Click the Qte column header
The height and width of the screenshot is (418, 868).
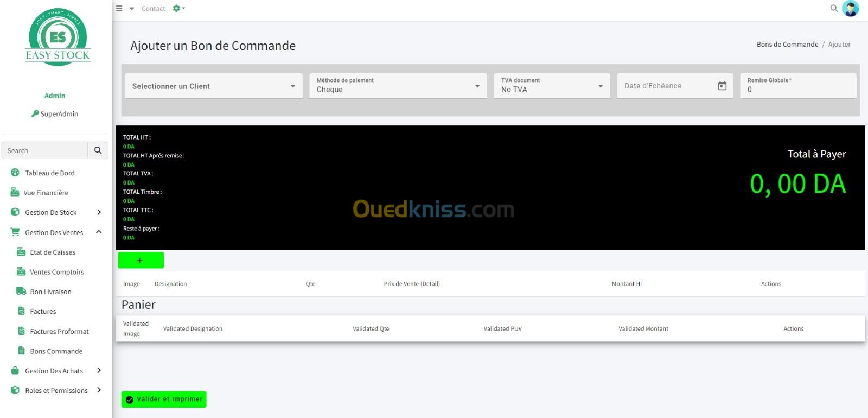pos(310,284)
